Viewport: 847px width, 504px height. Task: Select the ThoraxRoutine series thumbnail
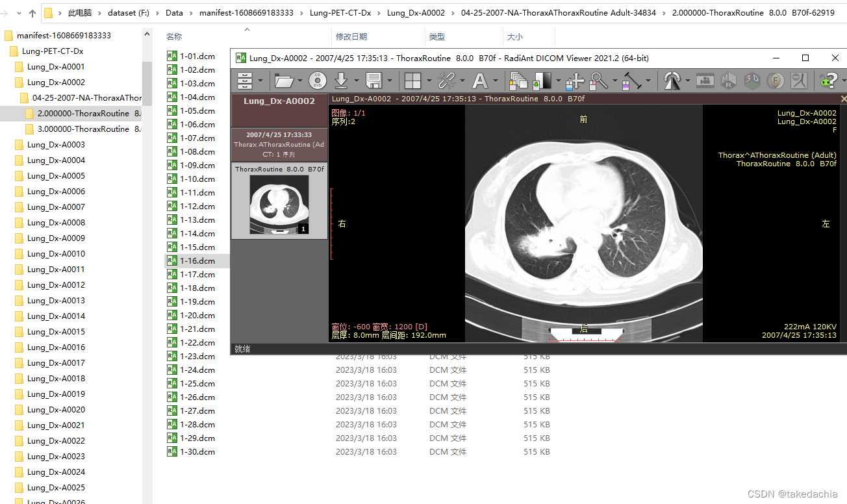(x=279, y=200)
